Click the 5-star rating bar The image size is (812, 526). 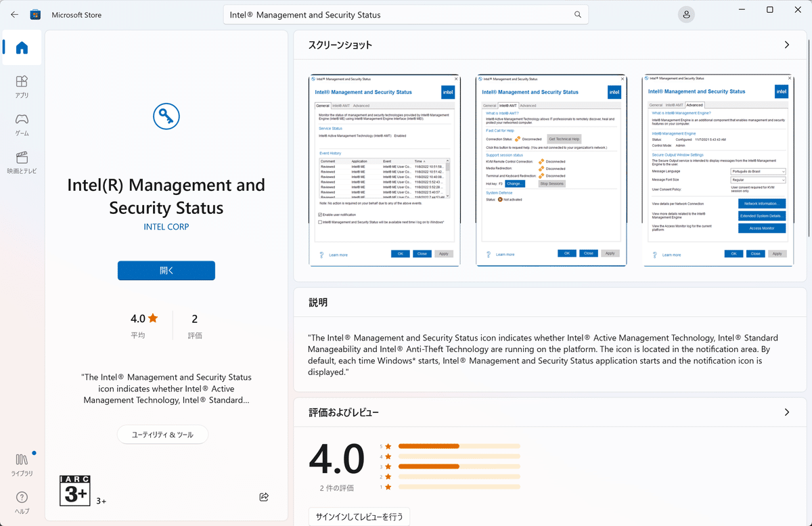pos(459,446)
